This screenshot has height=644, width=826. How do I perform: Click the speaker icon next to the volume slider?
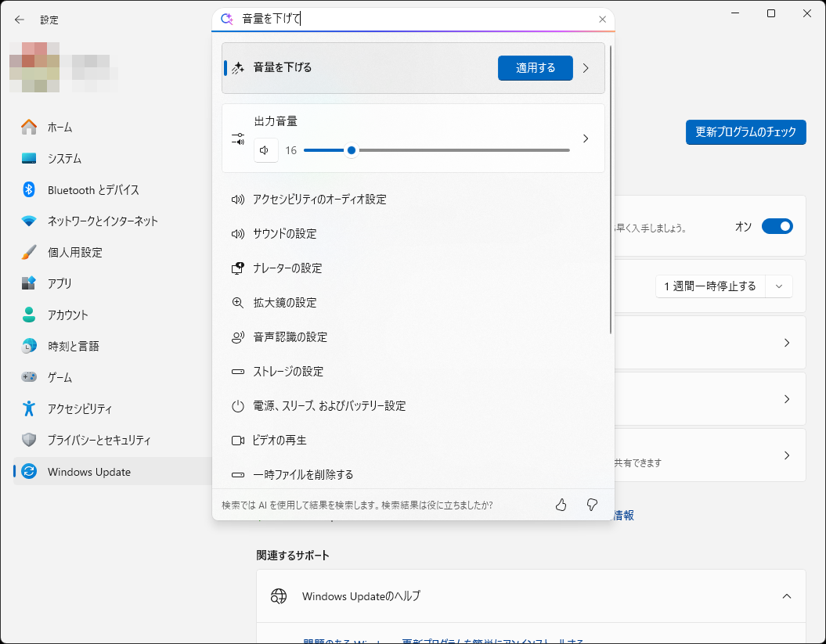(x=265, y=150)
